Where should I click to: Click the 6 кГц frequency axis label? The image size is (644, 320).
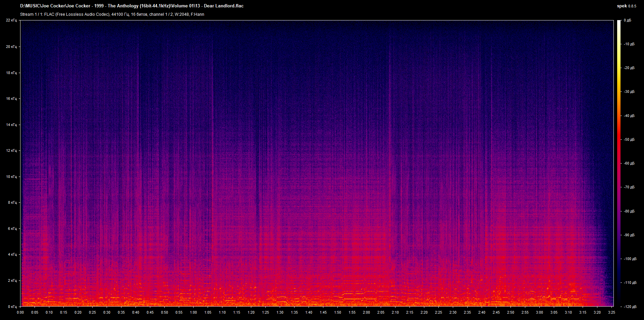12,229
